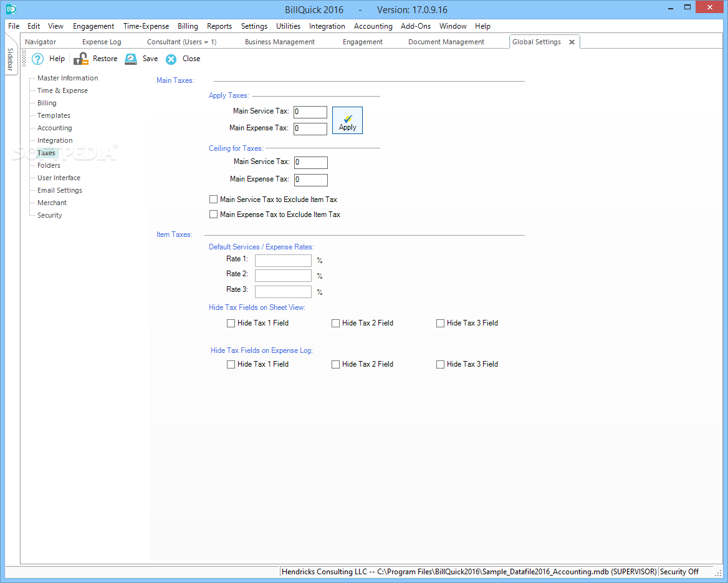This screenshot has width=728, height=583.
Task: Click the Hendricks Consulting LLC status text
Action: 469,572
